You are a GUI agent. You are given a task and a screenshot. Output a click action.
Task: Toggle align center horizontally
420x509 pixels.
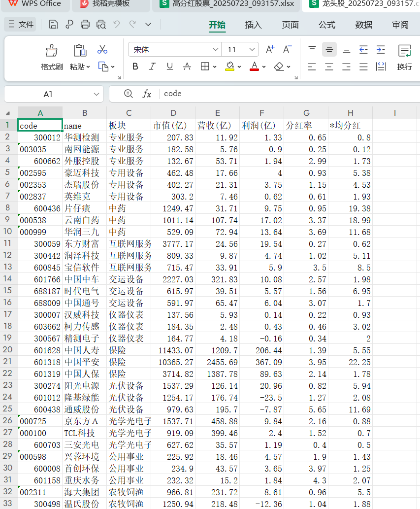[329, 67]
